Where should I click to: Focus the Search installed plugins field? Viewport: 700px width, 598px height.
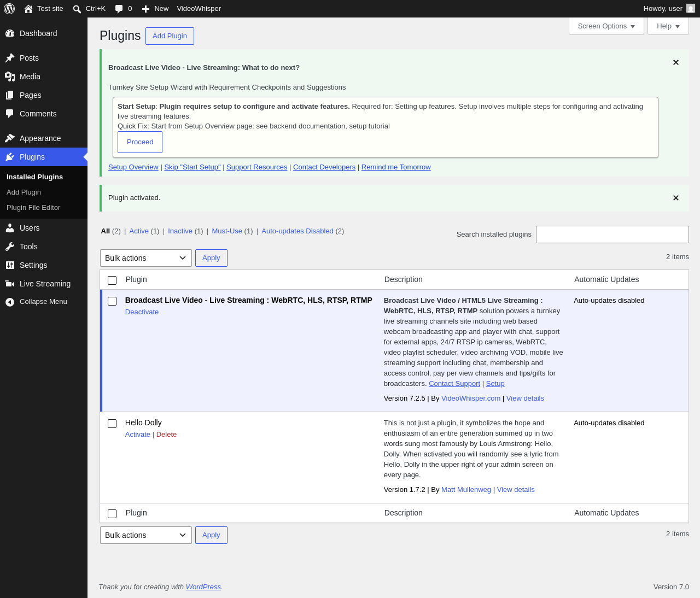612,234
